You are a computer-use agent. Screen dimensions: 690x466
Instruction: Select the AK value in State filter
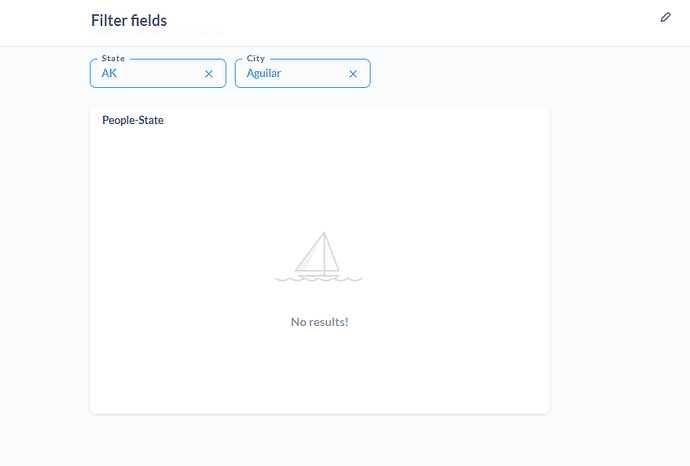tap(109, 73)
